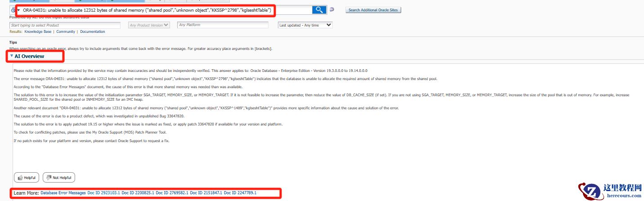Click the 'Tips' heading text
Screen dimensions: 644x201
[x=13, y=42]
